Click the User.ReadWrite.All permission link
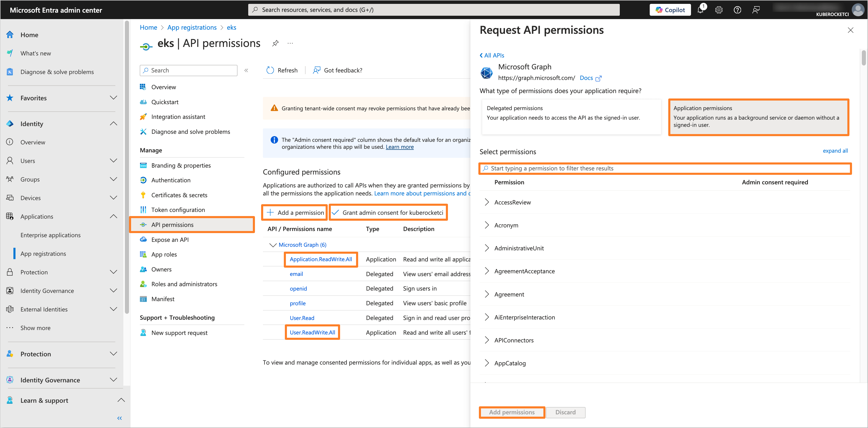Screen dimensions: 868x428 pyautogui.click(x=312, y=332)
